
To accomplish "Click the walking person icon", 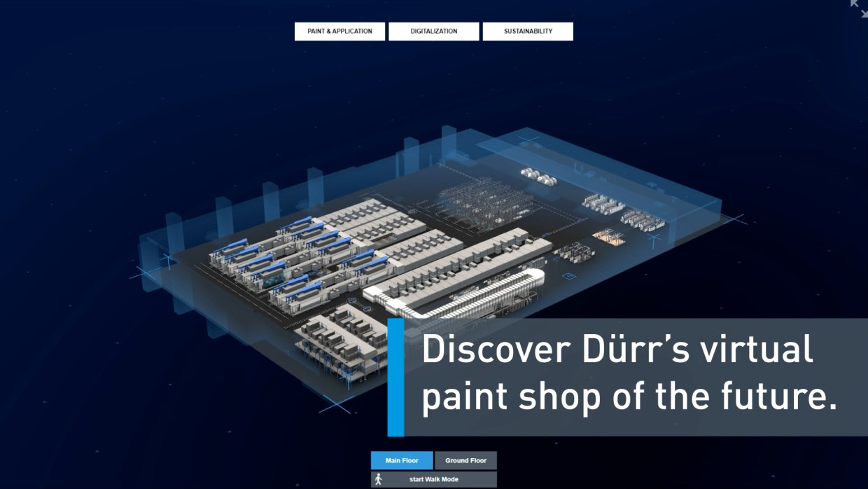I will point(379,479).
